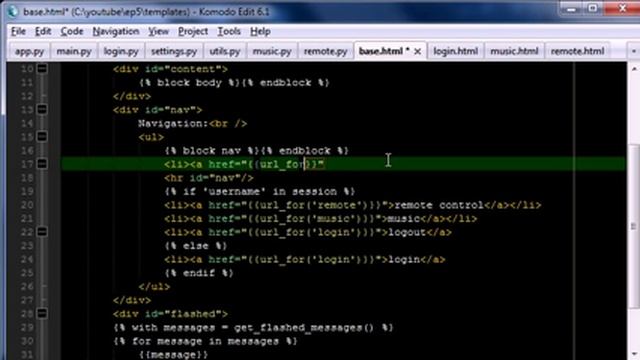
Task: Switch to the music.html tab
Action: (x=514, y=51)
